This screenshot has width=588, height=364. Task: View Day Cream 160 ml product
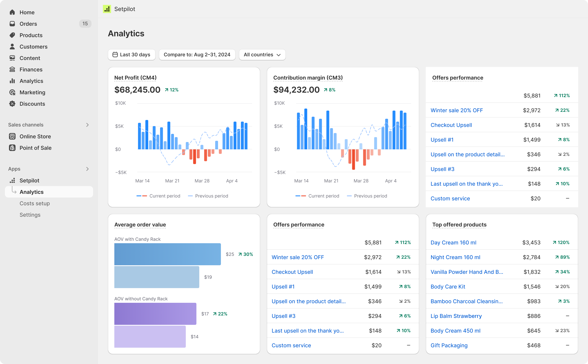[x=454, y=242]
